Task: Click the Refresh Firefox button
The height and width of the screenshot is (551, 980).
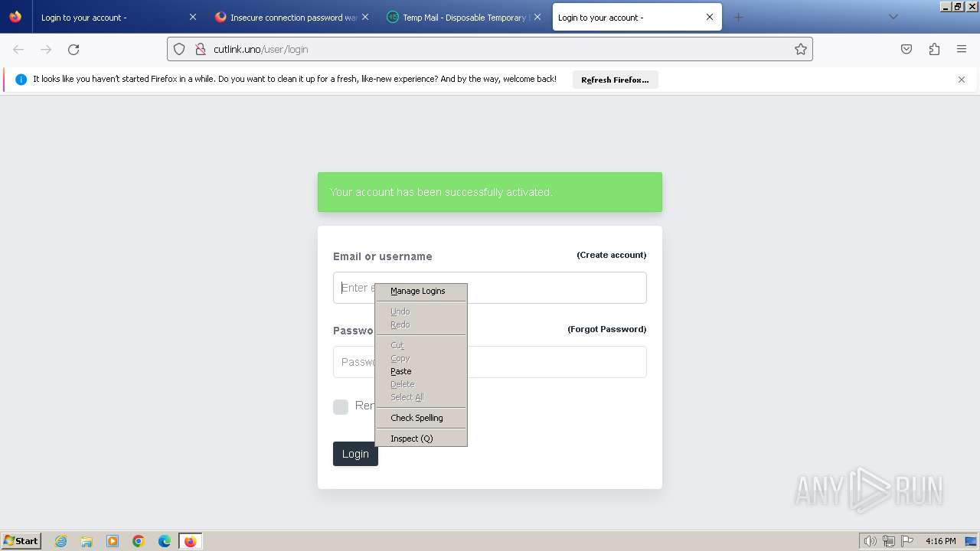Action: pyautogui.click(x=615, y=80)
